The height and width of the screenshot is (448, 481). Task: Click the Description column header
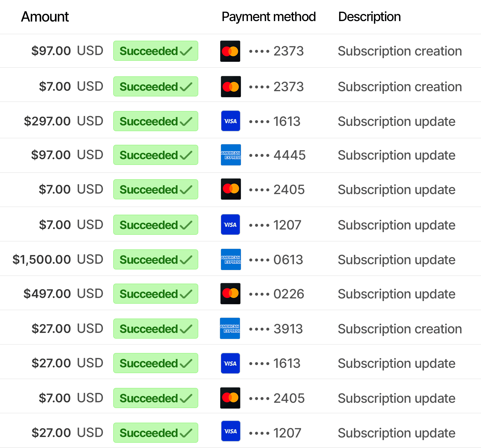click(369, 17)
